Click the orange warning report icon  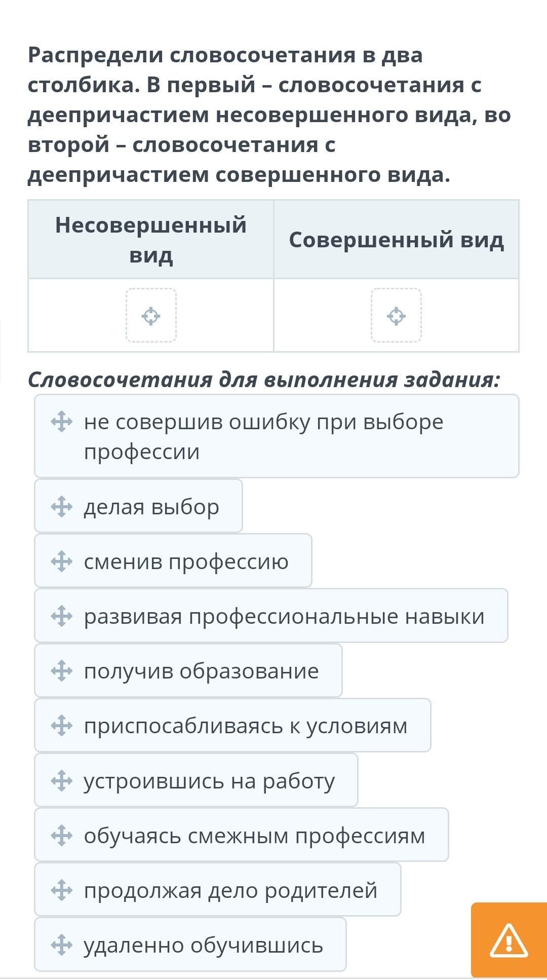tap(509, 940)
